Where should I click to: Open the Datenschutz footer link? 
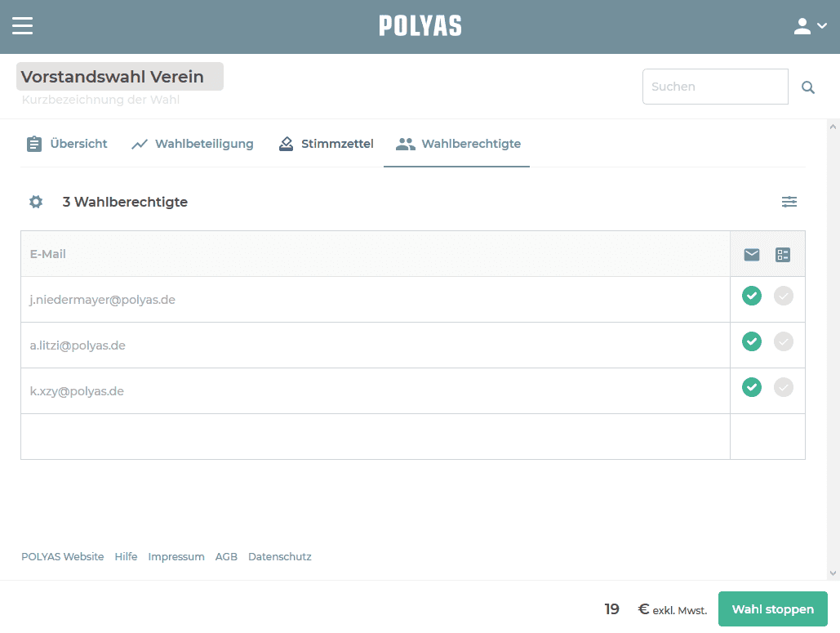280,557
